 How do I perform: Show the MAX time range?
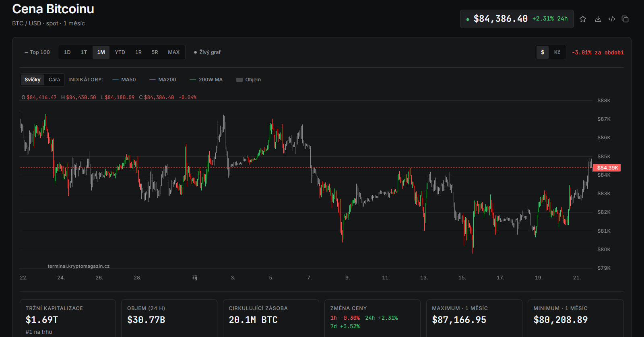pos(174,52)
